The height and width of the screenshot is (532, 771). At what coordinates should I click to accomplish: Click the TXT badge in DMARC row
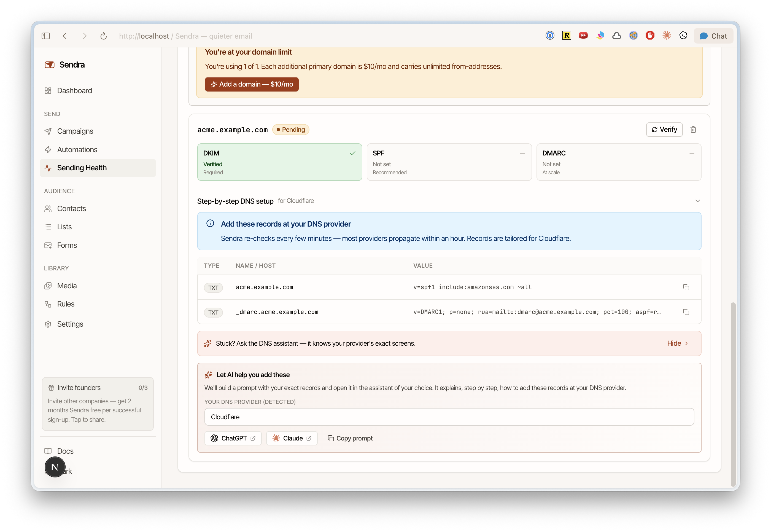tap(213, 313)
